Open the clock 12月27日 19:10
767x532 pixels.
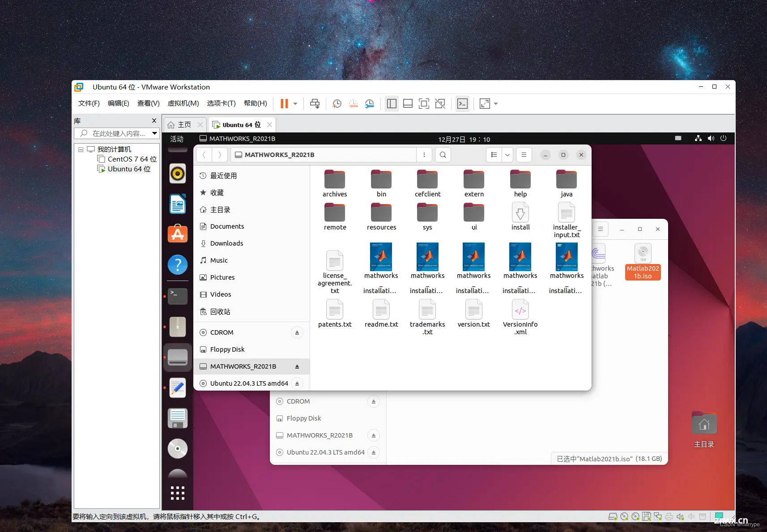coord(464,139)
